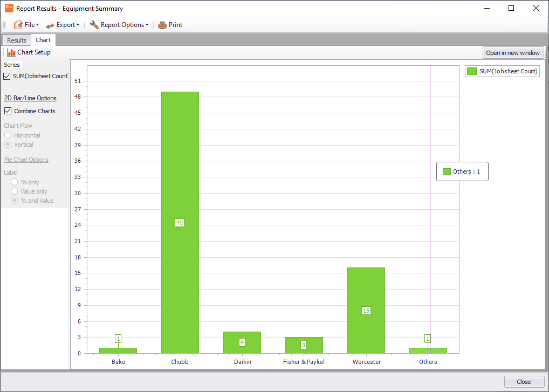Select the Vertical chart flow radio
The image size is (549, 392).
(x=8, y=145)
